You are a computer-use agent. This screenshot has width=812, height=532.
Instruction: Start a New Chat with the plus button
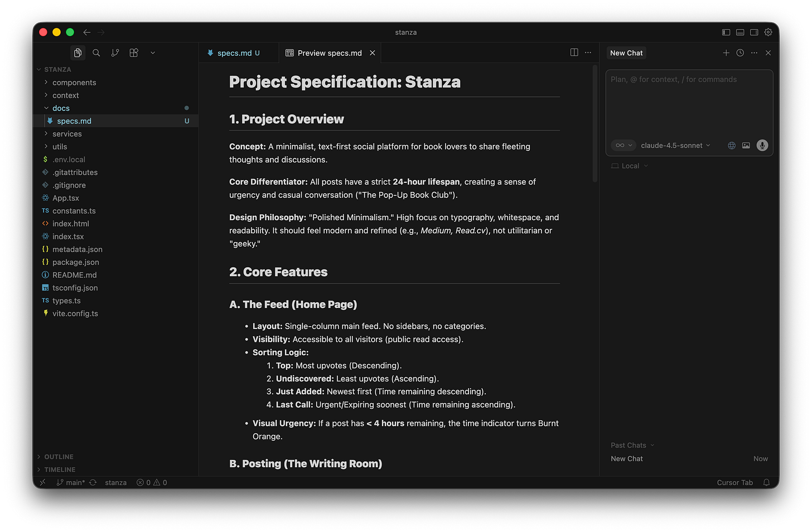pyautogui.click(x=726, y=52)
